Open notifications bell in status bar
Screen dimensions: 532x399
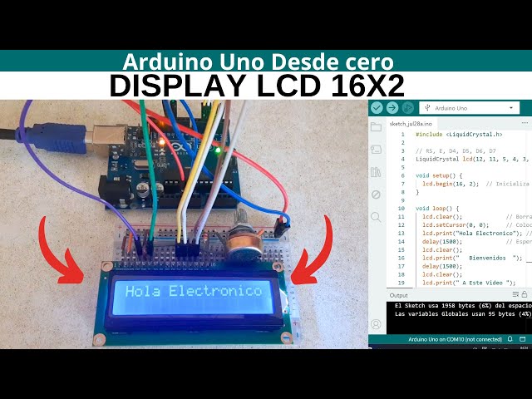pos(510,339)
